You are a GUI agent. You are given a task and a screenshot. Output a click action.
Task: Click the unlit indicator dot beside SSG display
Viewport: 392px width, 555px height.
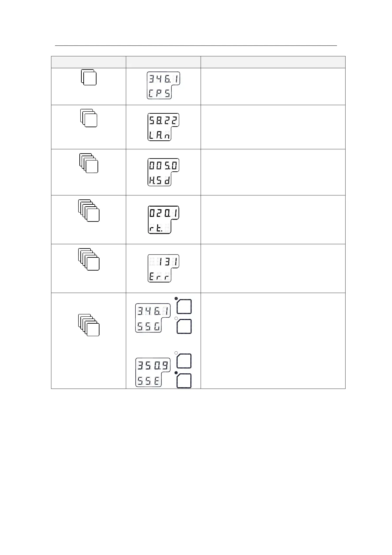176,318
